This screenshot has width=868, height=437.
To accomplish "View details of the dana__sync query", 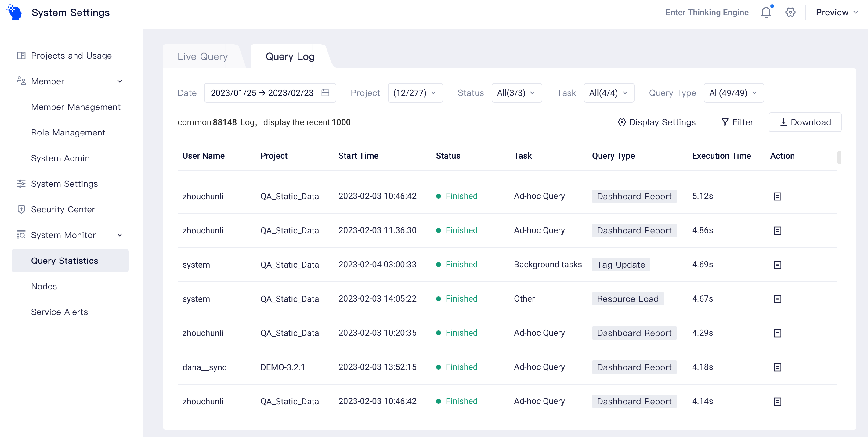I will click(777, 367).
